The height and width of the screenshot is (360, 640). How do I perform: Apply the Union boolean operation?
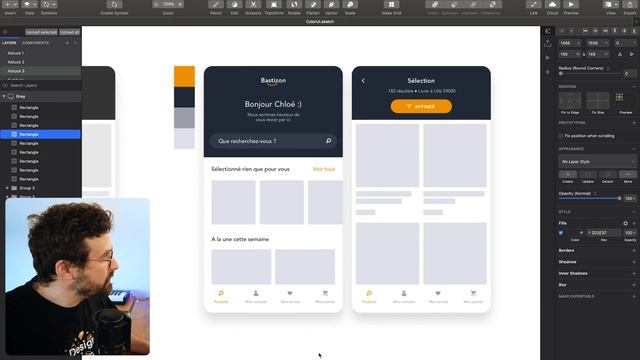click(x=435, y=5)
